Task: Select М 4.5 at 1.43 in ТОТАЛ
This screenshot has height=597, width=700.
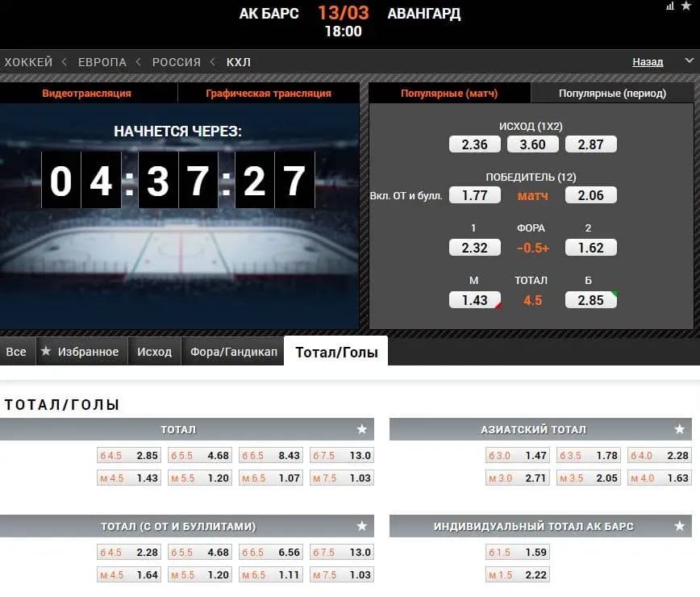Action: pyautogui.click(x=129, y=478)
